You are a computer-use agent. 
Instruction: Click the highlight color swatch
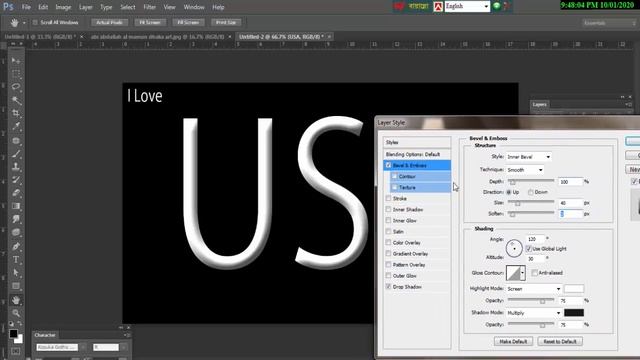point(574,289)
